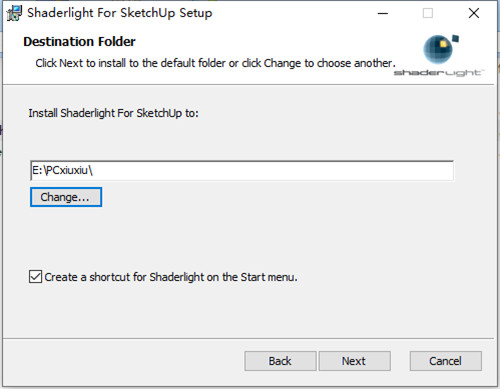The height and width of the screenshot is (389, 500).
Task: Close the setup dialog with the X
Action: [474, 13]
